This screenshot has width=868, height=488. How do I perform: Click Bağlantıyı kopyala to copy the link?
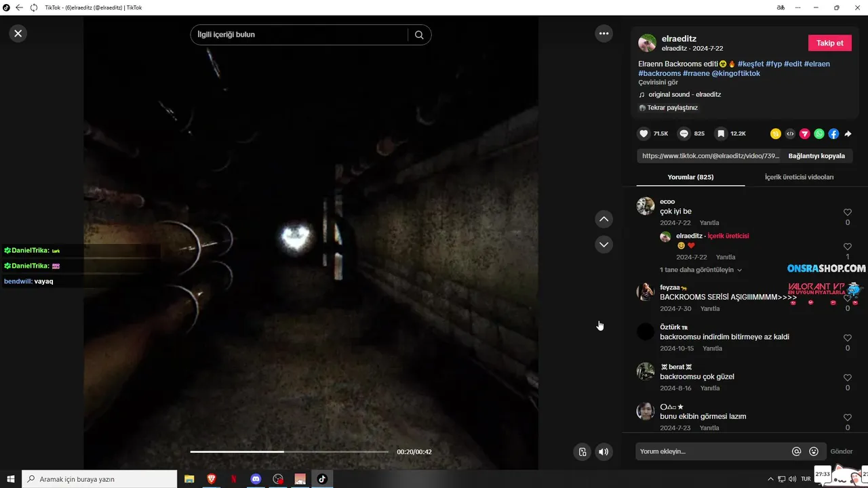coord(816,156)
